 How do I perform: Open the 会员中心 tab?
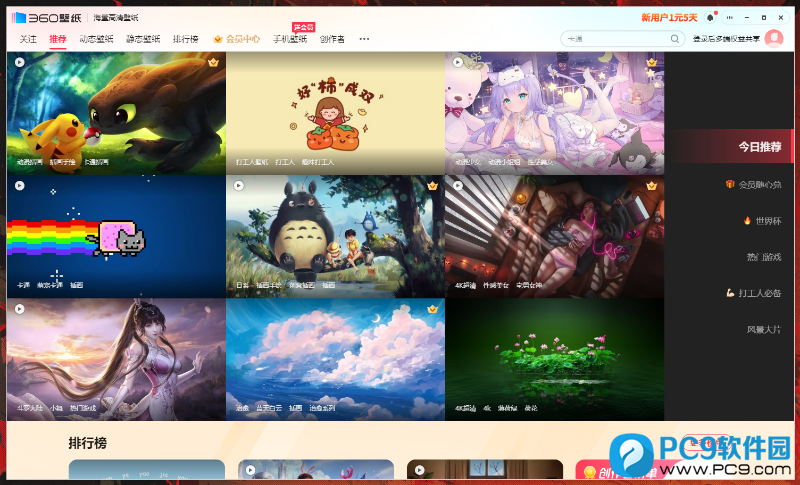(237, 39)
